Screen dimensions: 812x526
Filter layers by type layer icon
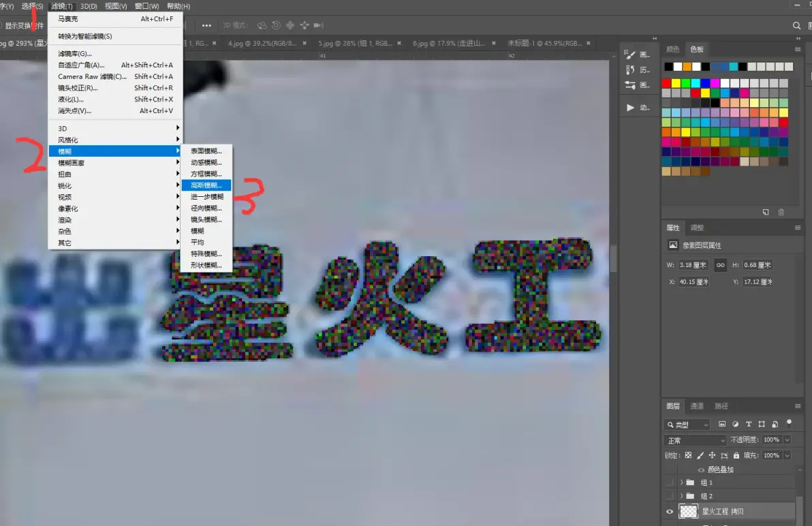tap(748, 424)
